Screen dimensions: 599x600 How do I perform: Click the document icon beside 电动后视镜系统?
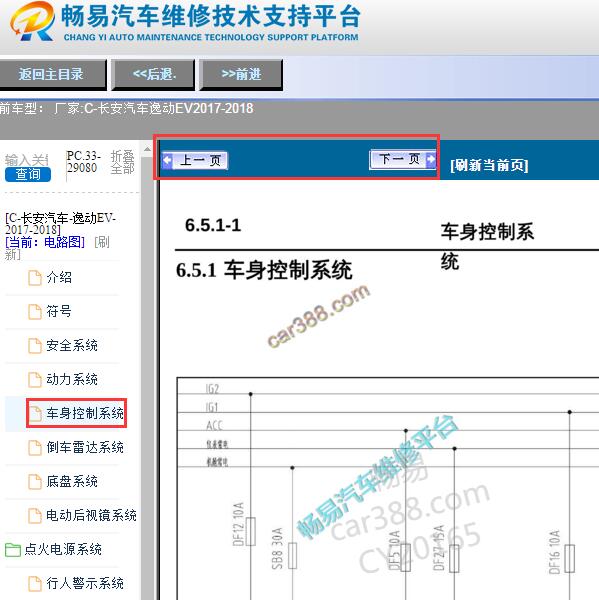[35, 516]
